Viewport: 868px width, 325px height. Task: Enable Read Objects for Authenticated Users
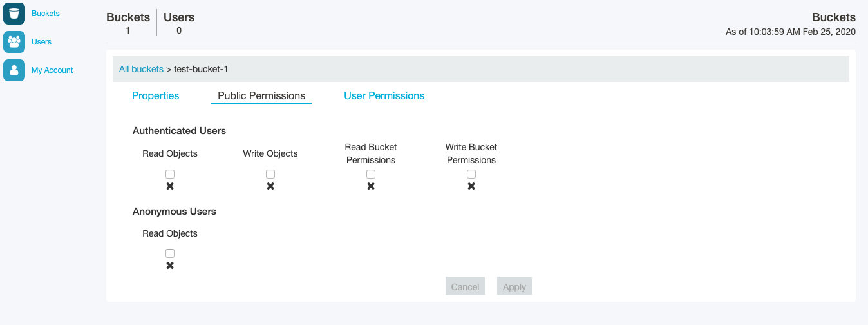[x=170, y=174]
